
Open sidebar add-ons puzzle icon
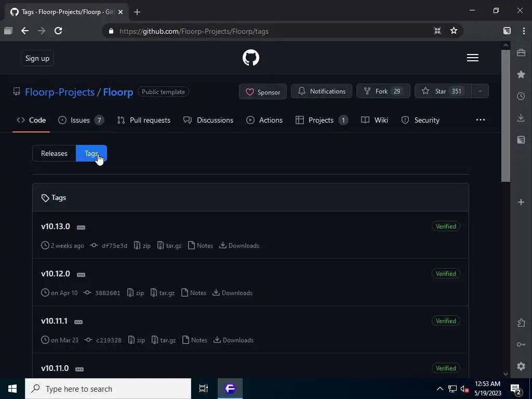tap(521, 323)
